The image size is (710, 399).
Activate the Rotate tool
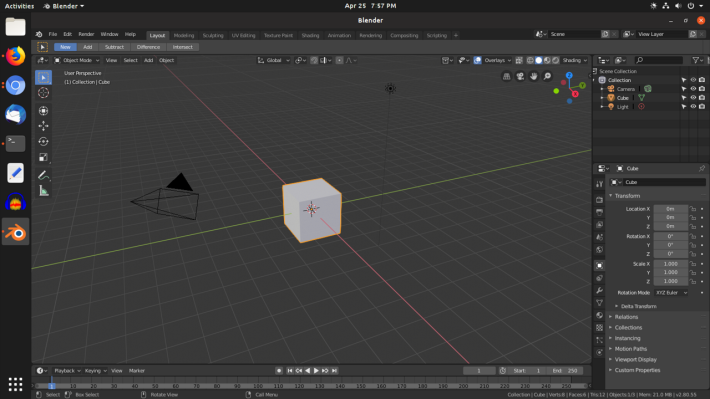(x=43, y=141)
